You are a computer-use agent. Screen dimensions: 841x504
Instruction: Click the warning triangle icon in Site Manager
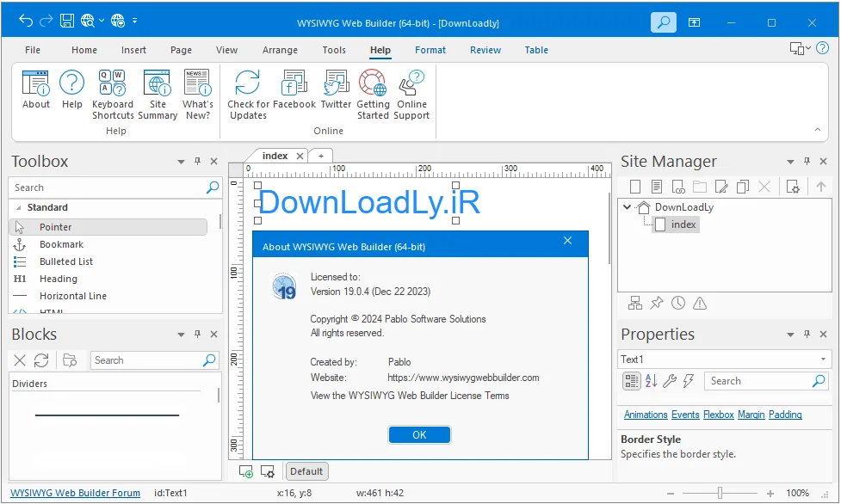700,304
